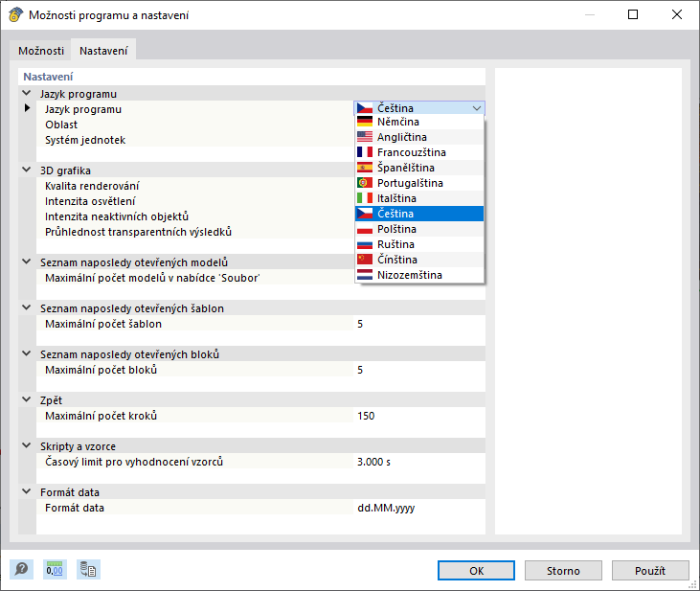700x591 pixels.
Task: Select the Nastavení tab
Action: coord(103,51)
